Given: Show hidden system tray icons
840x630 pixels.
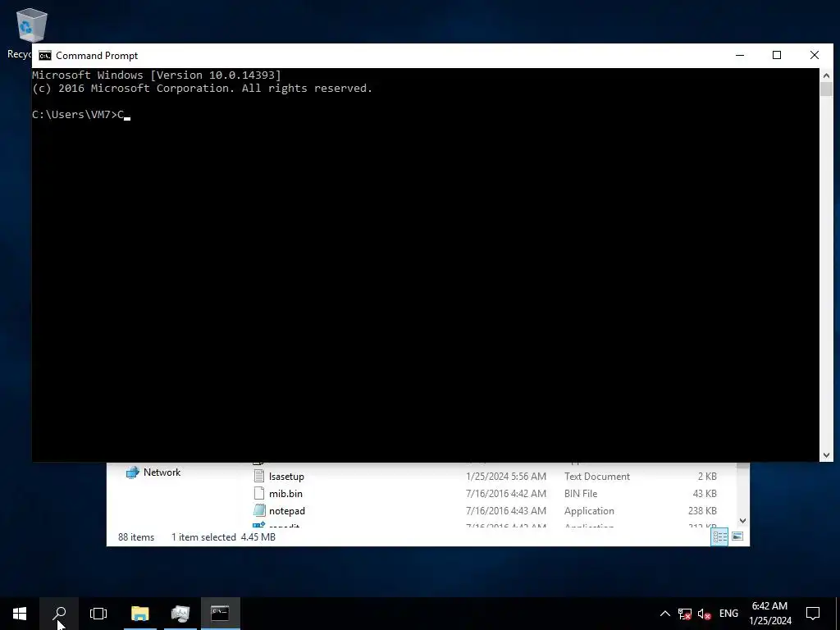Looking at the screenshot, I should click(664, 614).
